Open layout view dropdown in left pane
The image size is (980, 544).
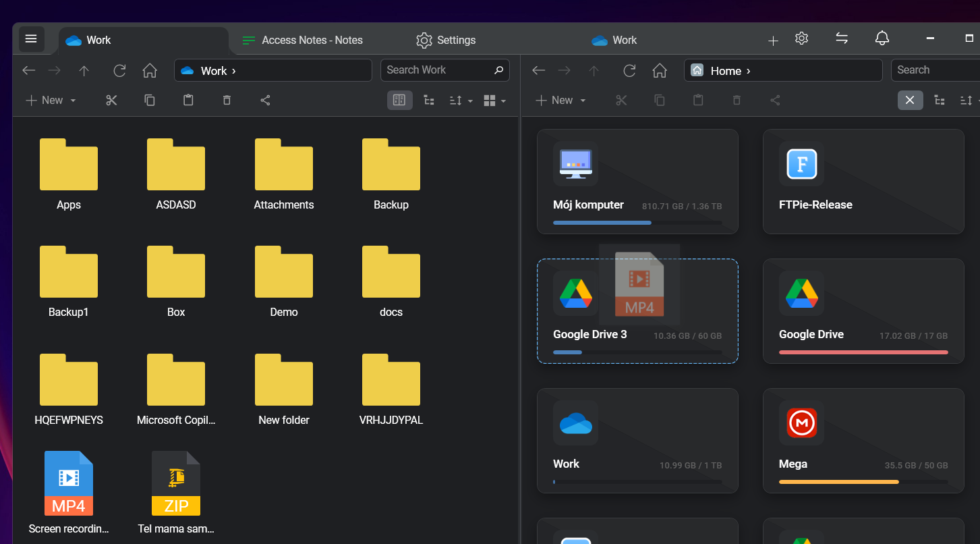[494, 100]
